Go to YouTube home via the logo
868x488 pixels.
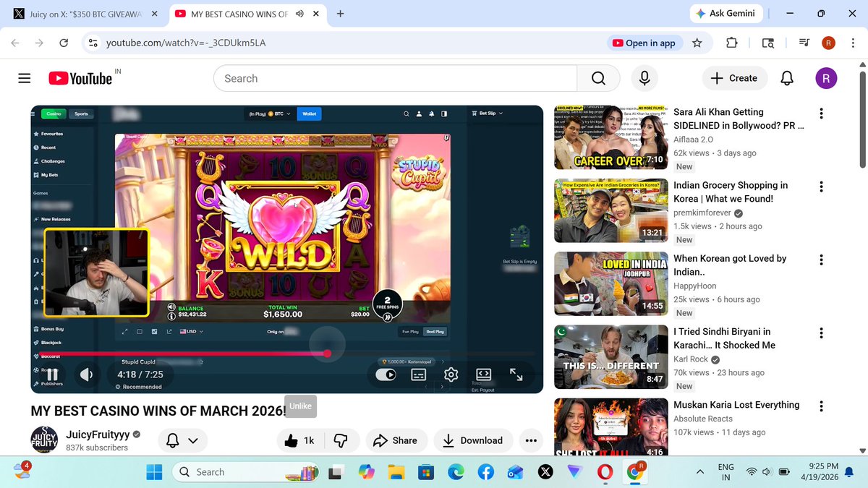80,78
